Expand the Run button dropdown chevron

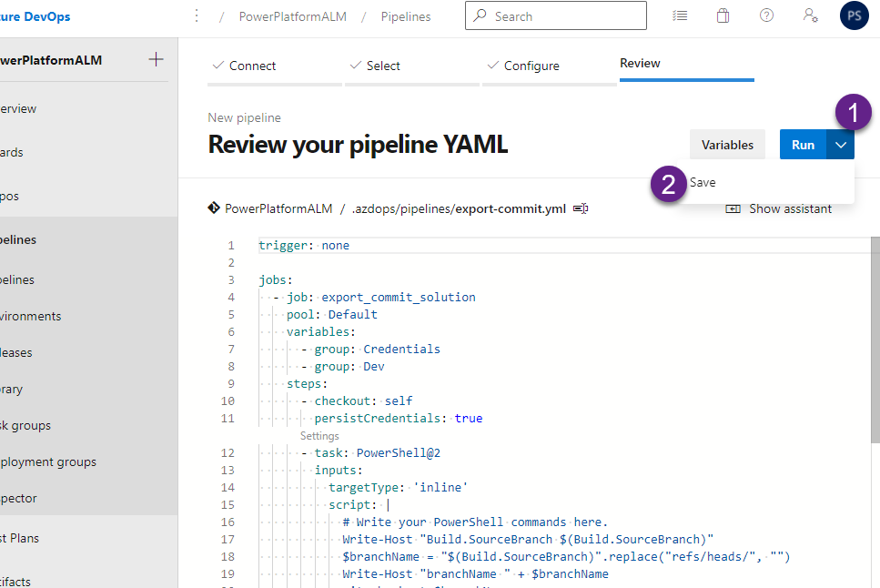pyautogui.click(x=840, y=145)
